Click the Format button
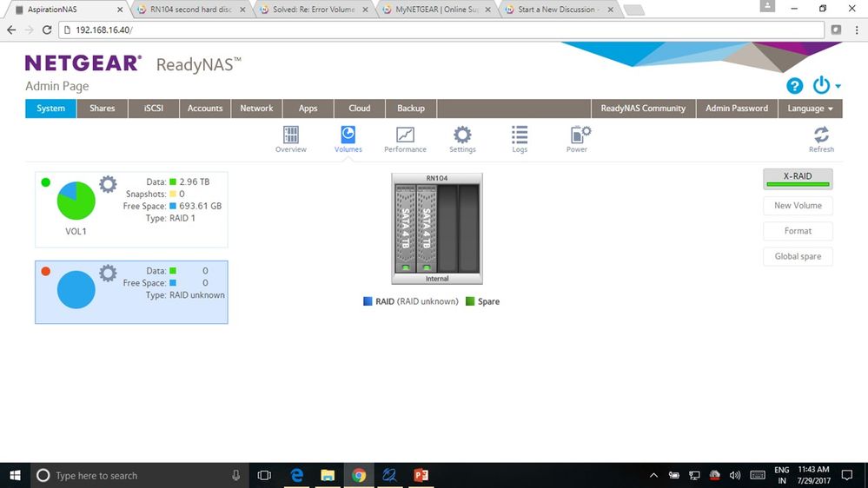The height and width of the screenshot is (488, 868). click(798, 231)
